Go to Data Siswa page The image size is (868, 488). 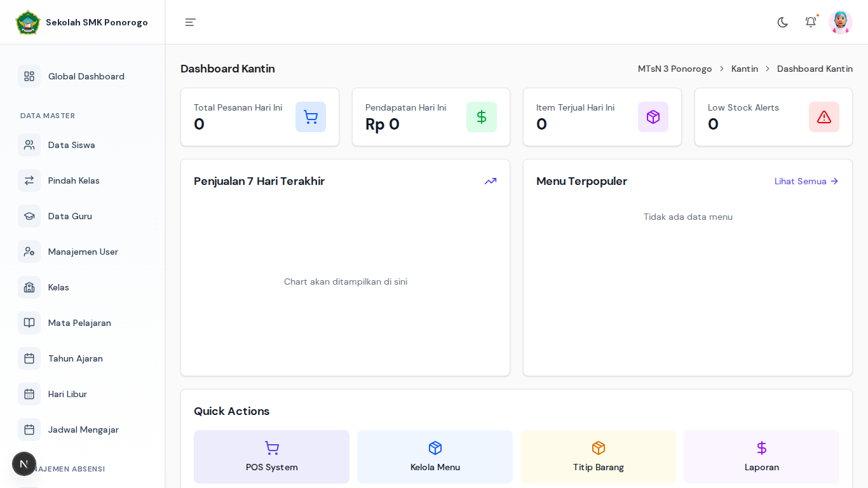pos(72,145)
